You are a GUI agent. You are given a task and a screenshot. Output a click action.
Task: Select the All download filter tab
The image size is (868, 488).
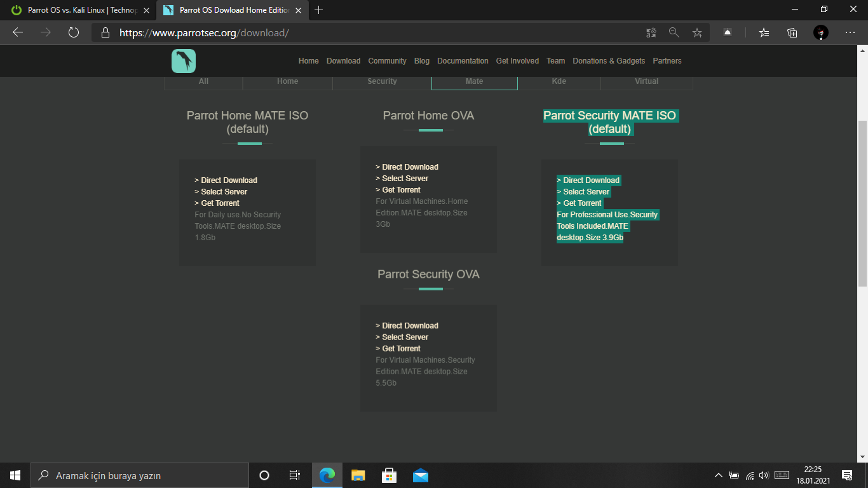[x=203, y=81]
